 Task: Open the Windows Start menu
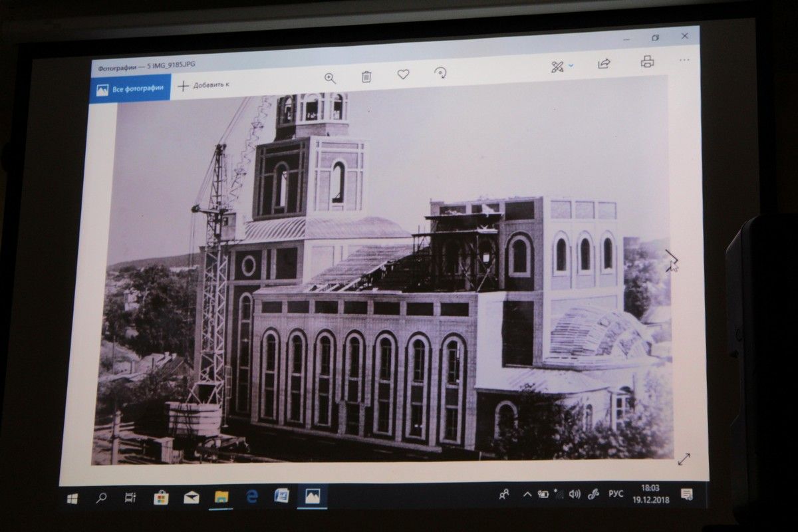point(72,498)
